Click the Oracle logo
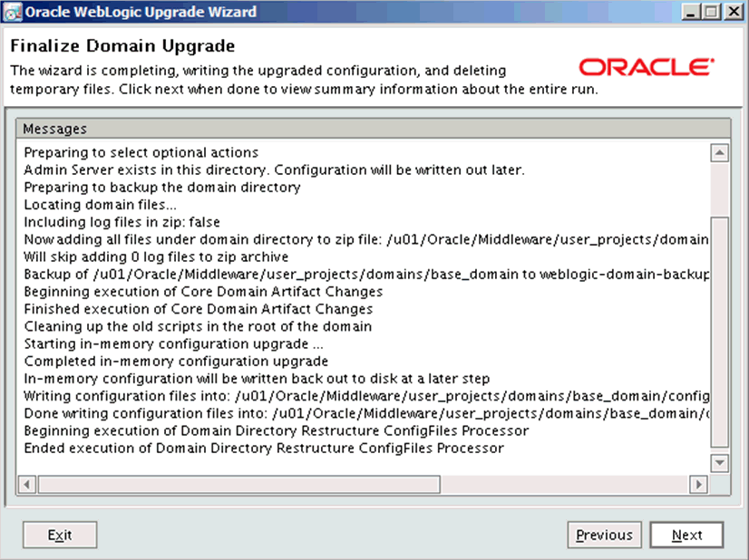Screen dimensions: 749x560 pos(647,67)
